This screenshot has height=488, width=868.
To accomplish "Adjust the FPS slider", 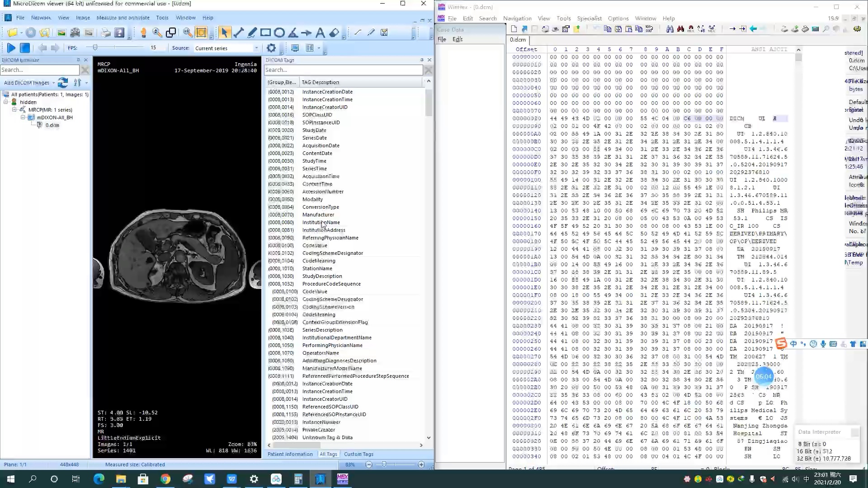I will click(x=95, y=47).
